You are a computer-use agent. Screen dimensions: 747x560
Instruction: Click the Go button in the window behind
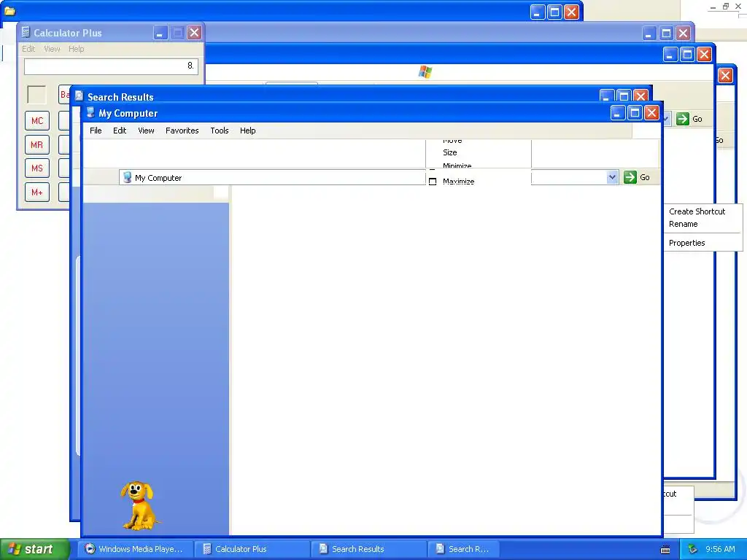689,119
